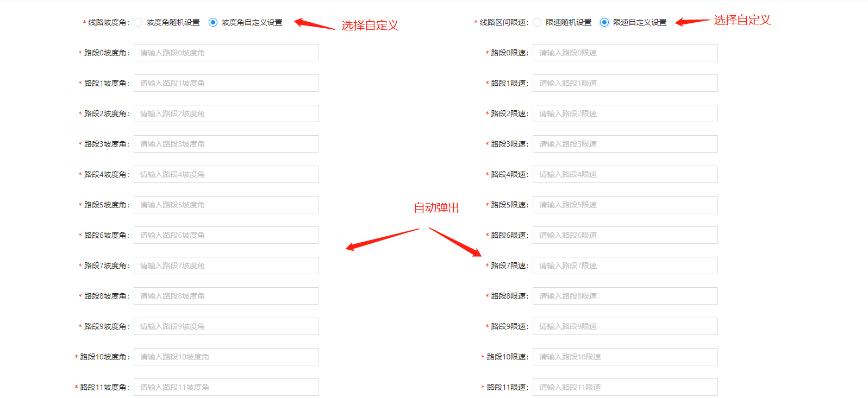Focus the 路段5坡度角 input field

point(226,205)
